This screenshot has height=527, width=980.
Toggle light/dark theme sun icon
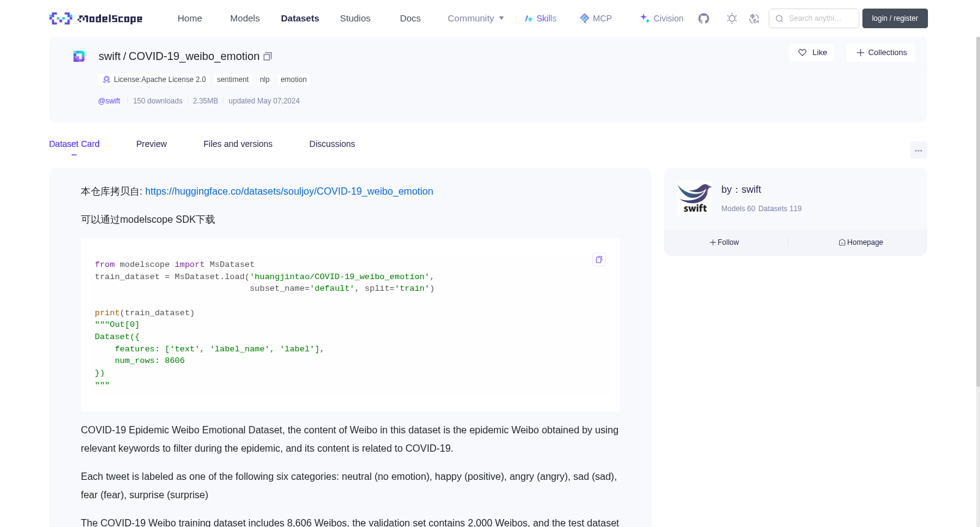(x=732, y=18)
